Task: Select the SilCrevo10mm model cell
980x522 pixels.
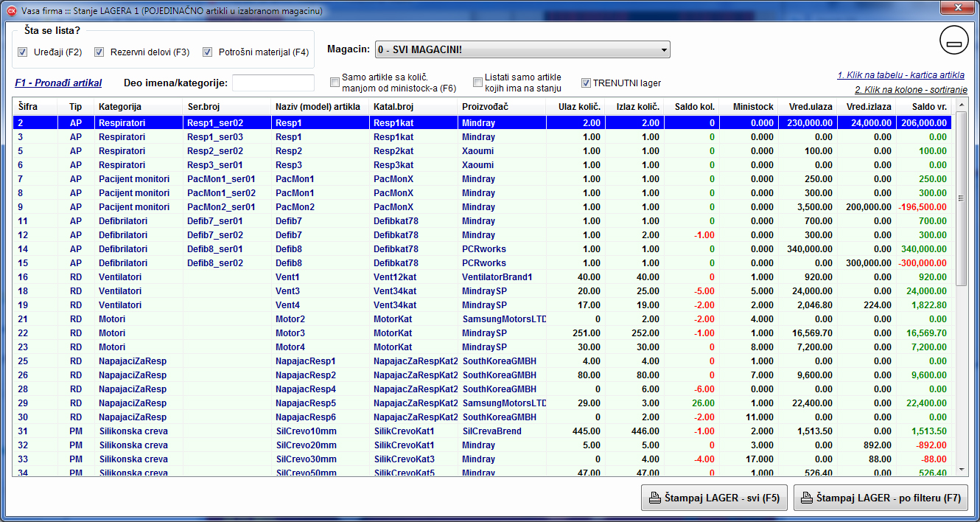Action: pyautogui.click(x=321, y=431)
